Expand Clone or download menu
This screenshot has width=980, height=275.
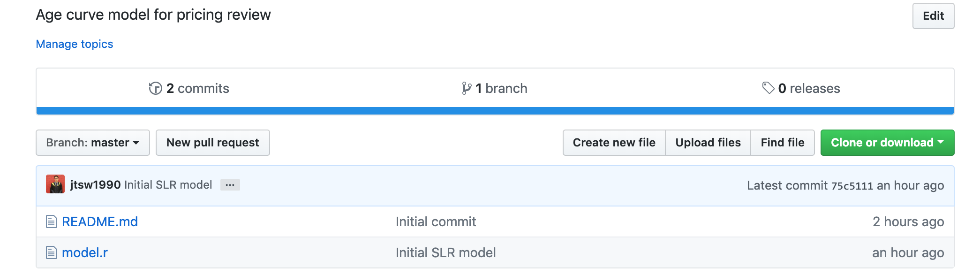tap(887, 143)
